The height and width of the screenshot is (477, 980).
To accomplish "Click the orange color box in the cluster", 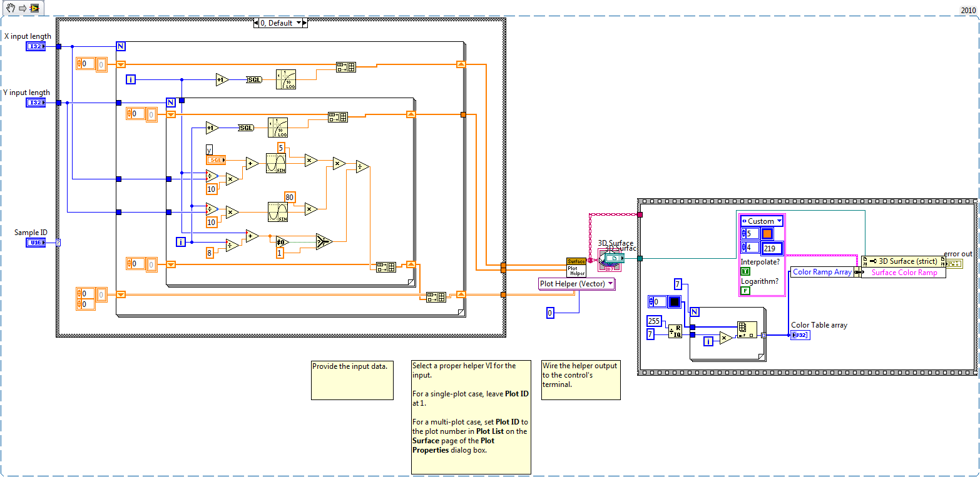I will [767, 234].
